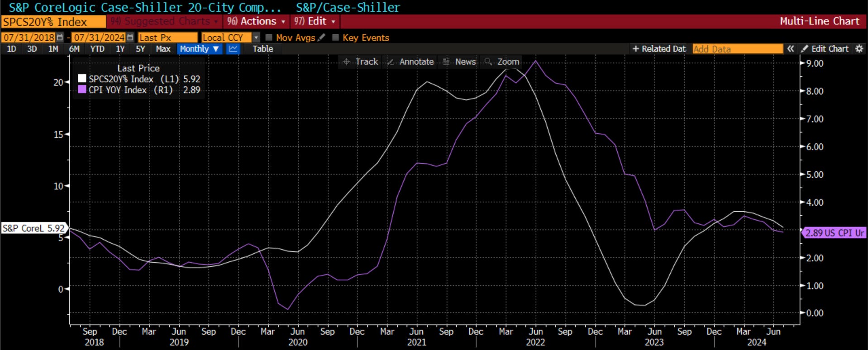Open the News overlay tool

pos(459,61)
